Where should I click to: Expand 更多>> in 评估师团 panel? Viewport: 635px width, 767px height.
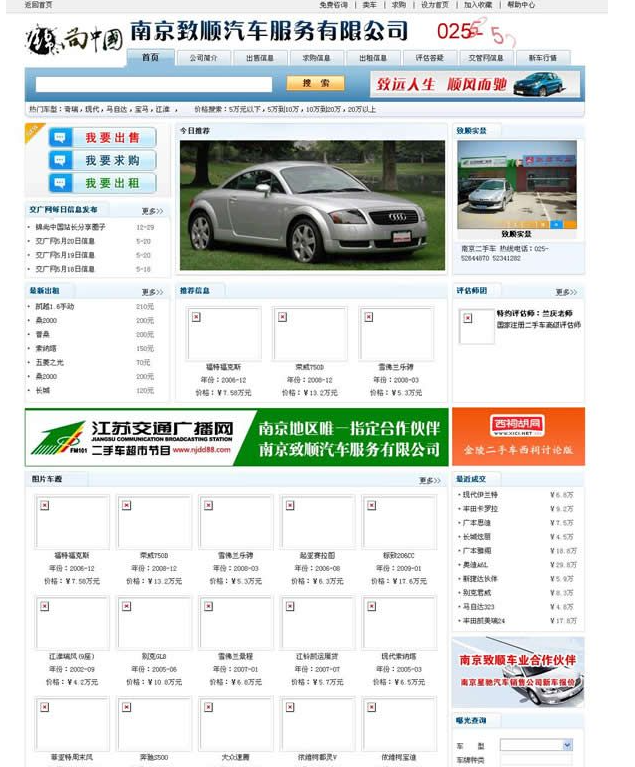(566, 292)
